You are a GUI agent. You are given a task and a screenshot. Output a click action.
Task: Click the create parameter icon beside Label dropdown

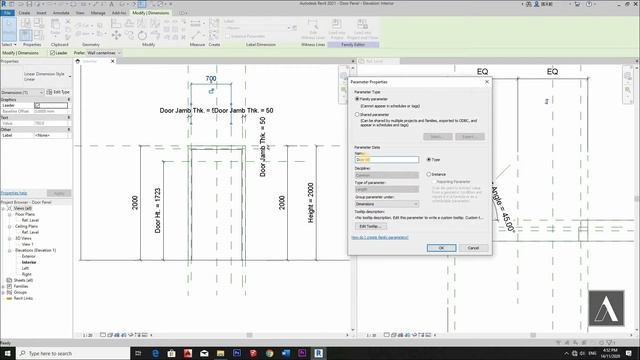click(294, 28)
